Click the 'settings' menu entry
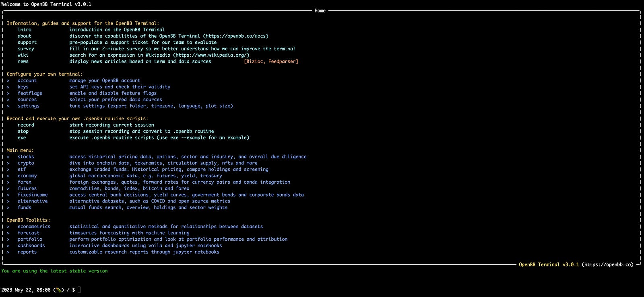 [x=29, y=106]
